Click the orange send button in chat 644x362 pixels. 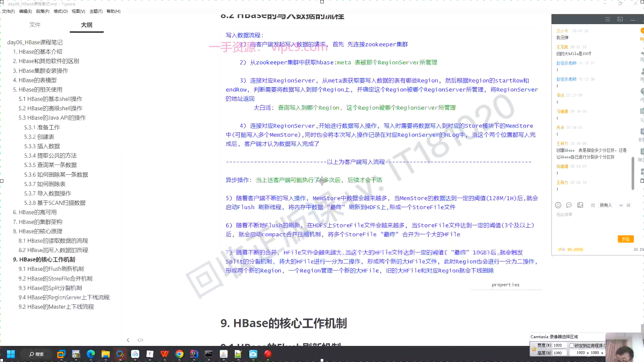click(x=626, y=239)
